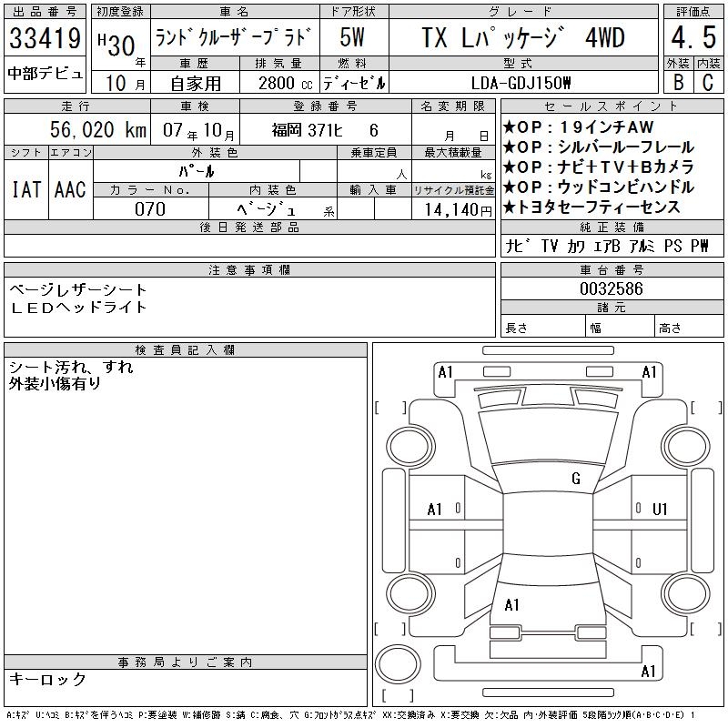The width and height of the screenshot is (728, 728).
Task: Select the キーロック office notice text
Action: (x=47, y=680)
